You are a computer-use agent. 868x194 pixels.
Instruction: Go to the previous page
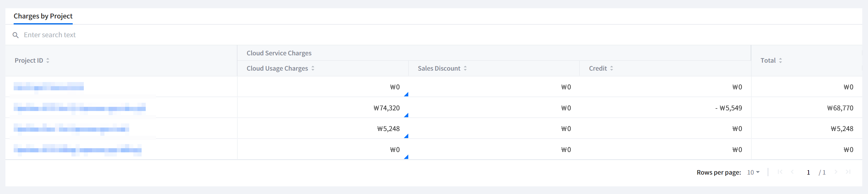792,172
